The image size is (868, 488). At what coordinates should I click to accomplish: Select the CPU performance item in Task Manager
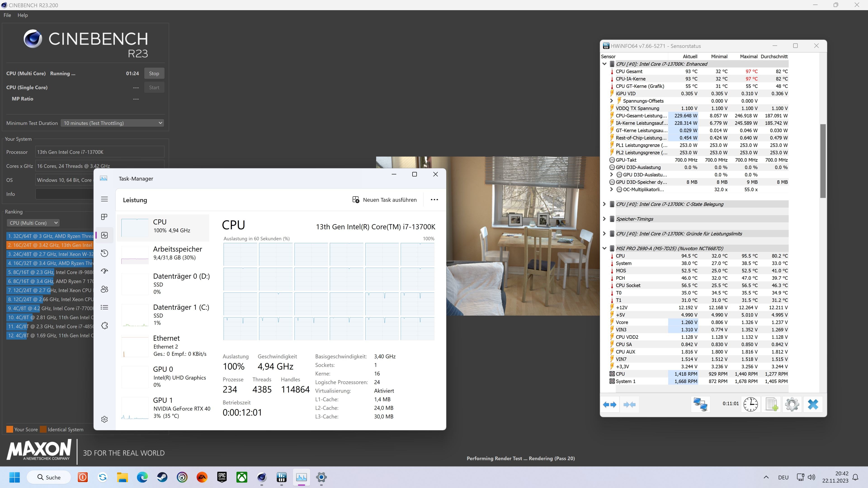tap(163, 228)
